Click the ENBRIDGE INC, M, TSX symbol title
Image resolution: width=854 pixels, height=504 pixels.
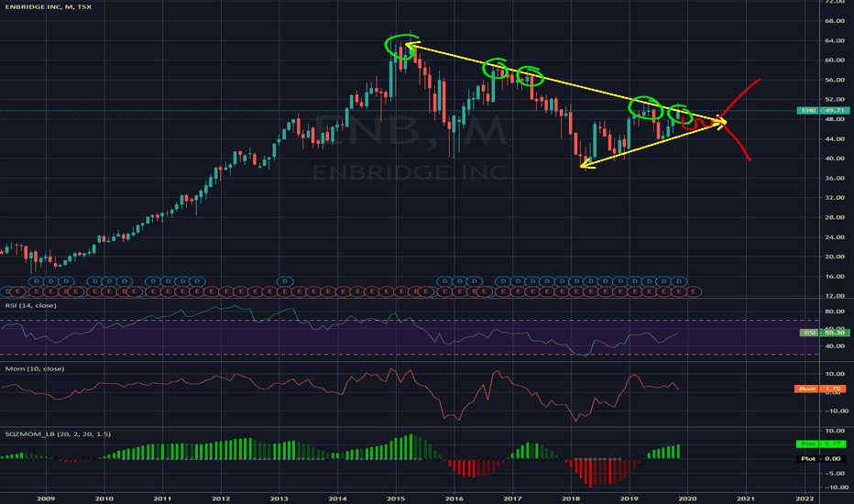point(48,6)
